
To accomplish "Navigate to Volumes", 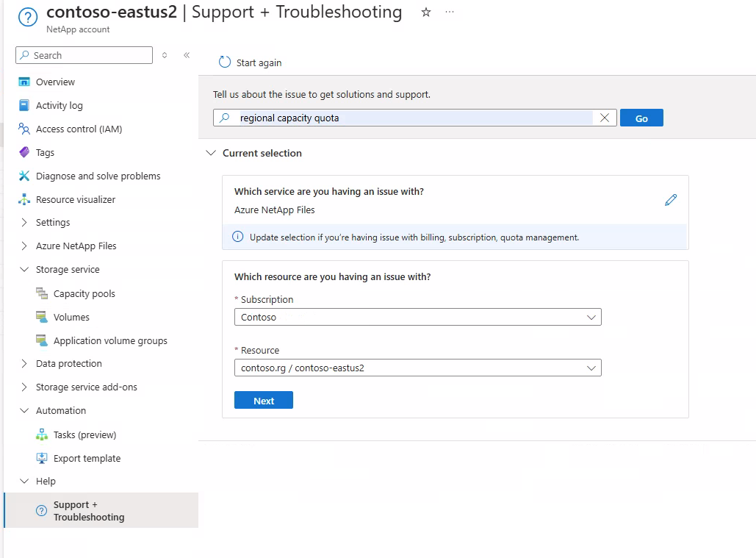I will pos(71,317).
